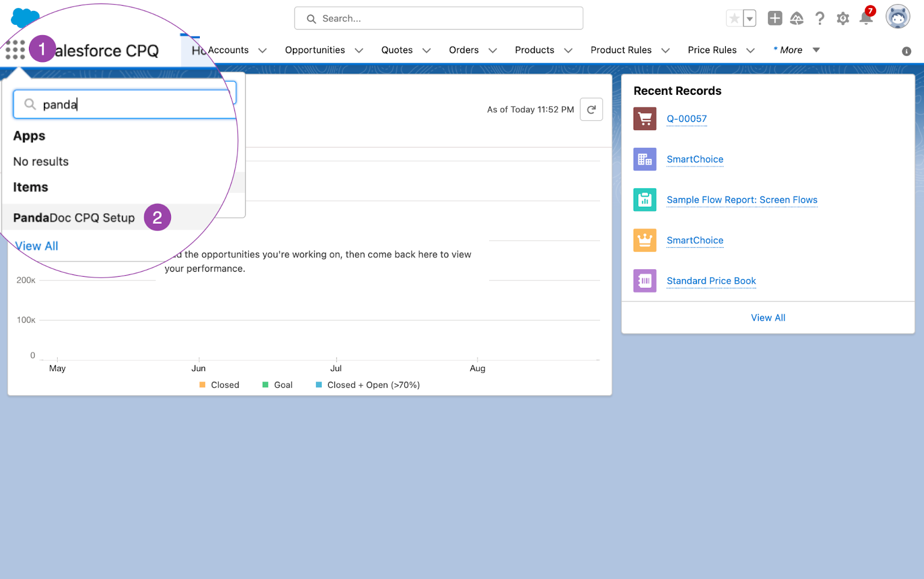Open the Q-00057 quote record
Screen dimensions: 924x579
click(687, 119)
